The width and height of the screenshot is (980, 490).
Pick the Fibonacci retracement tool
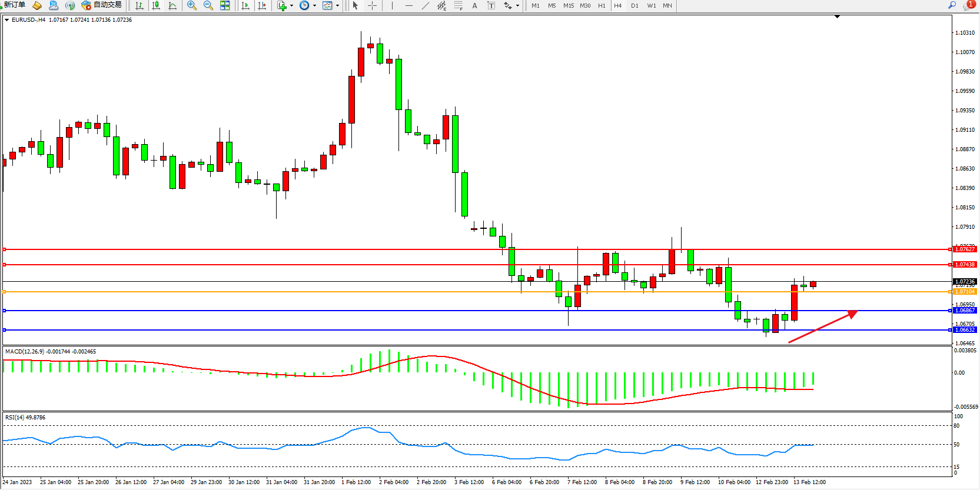[x=458, y=5]
